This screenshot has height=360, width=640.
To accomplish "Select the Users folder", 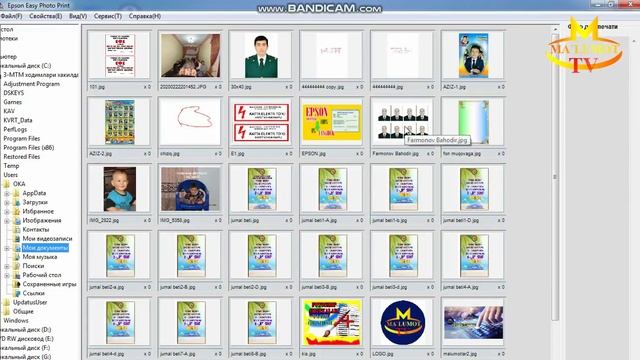I will click(11, 175).
